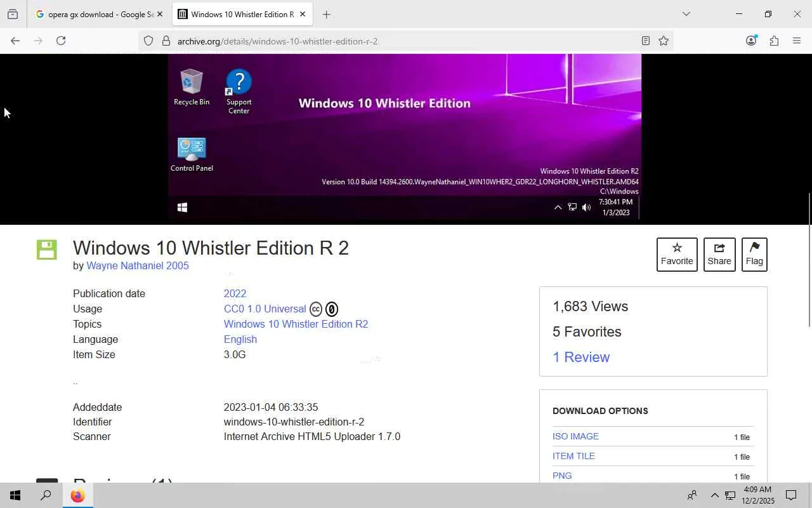Show site security lock information

166,41
